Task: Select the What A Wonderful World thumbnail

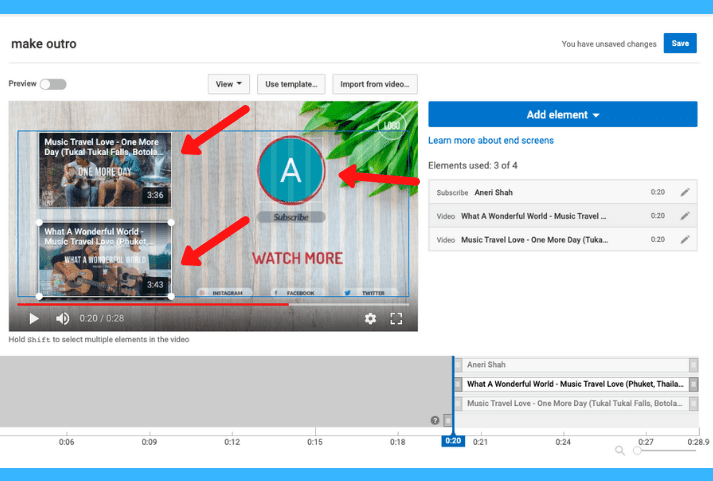Action: point(105,260)
